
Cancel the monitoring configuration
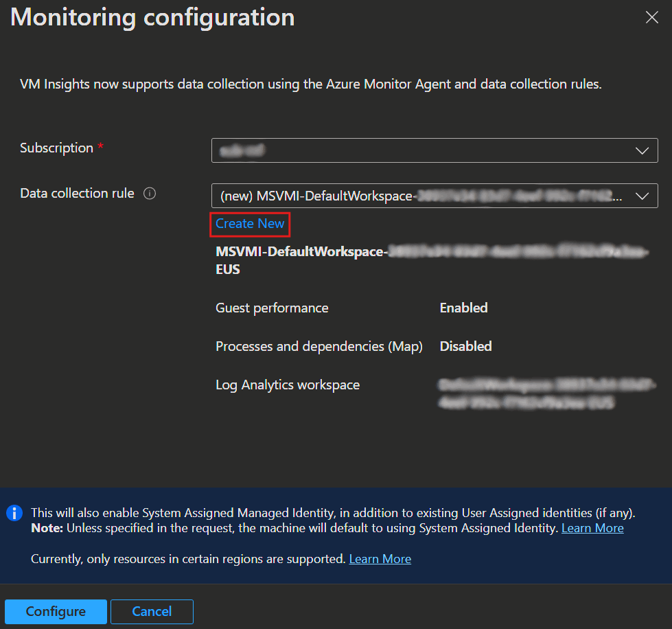tap(152, 611)
